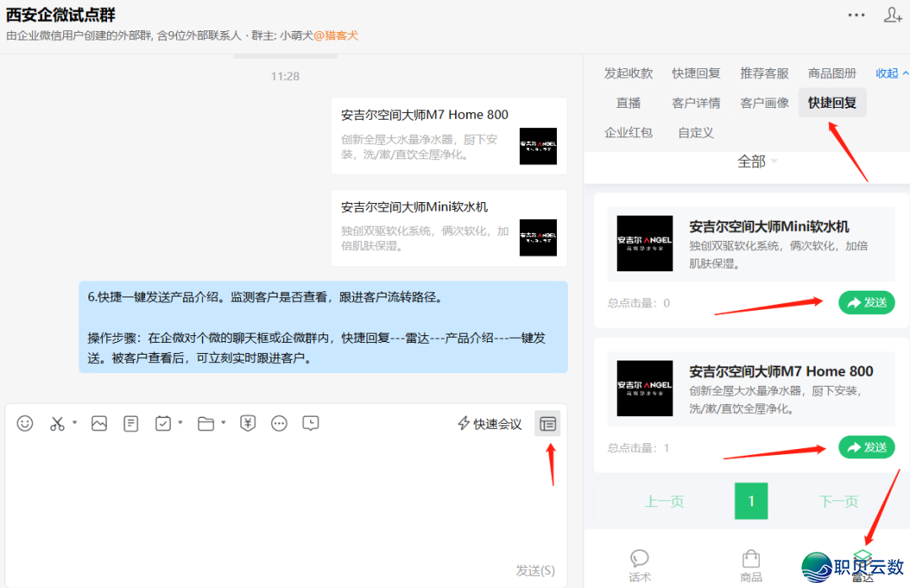The height and width of the screenshot is (588, 910).
Task: Collapse the toolbar with 收起
Action: (x=892, y=73)
